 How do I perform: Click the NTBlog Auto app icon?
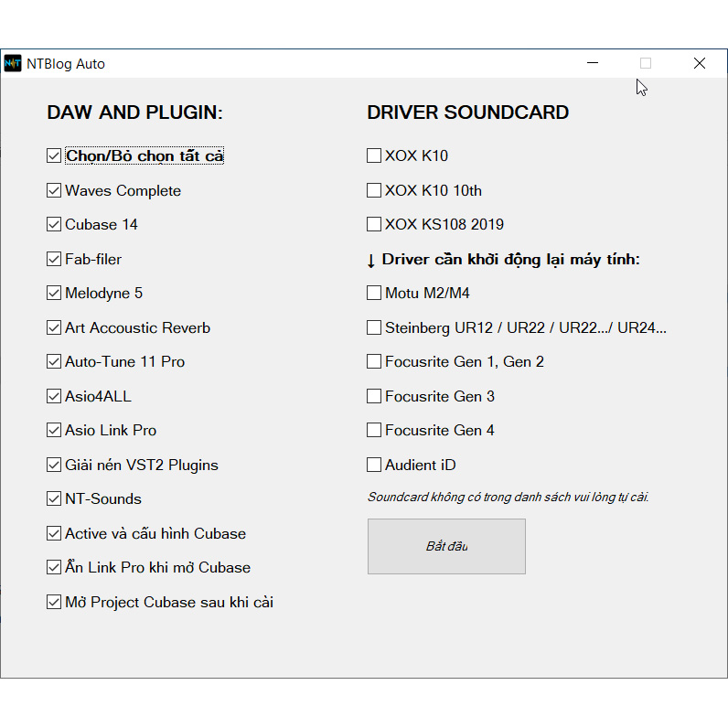click(x=13, y=63)
